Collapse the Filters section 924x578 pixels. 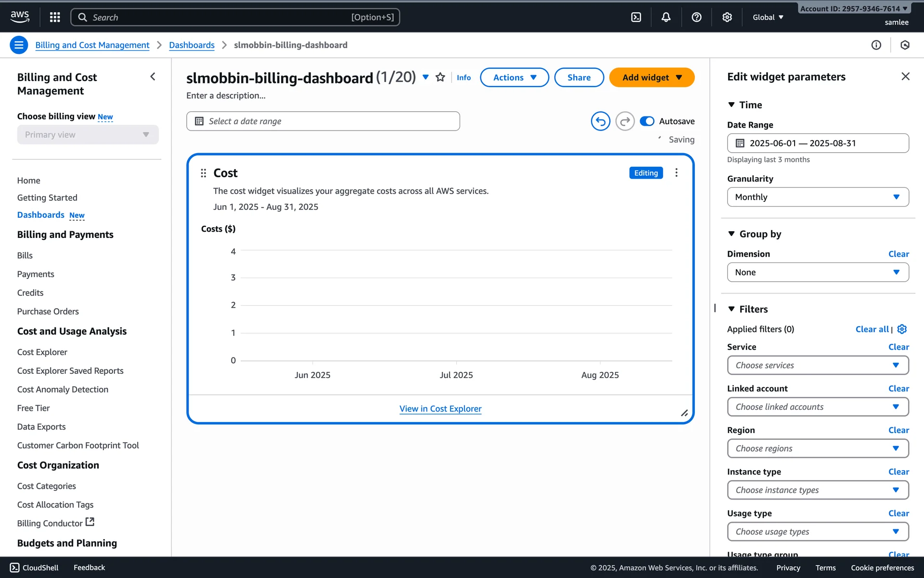(x=731, y=309)
